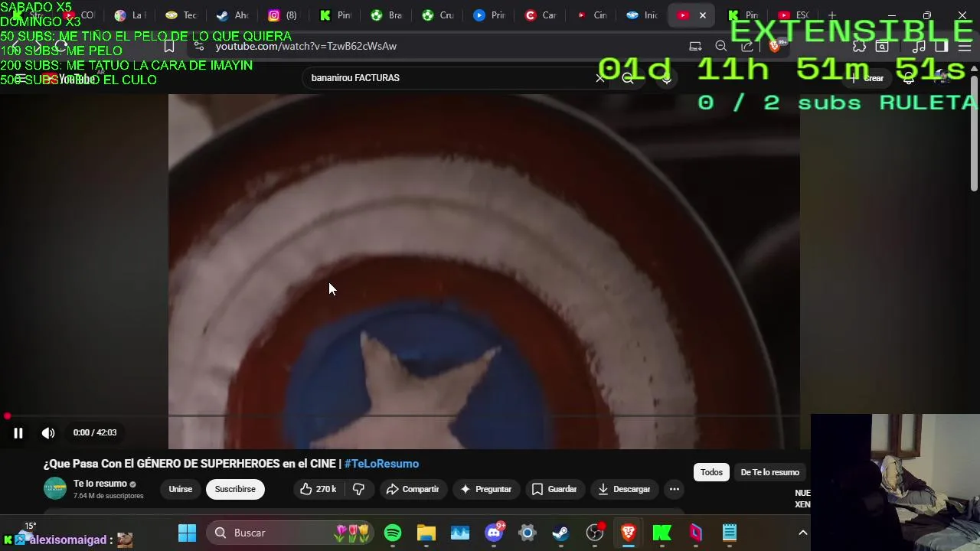Dislike the video with thumbs down
980x551 pixels.
click(x=358, y=489)
